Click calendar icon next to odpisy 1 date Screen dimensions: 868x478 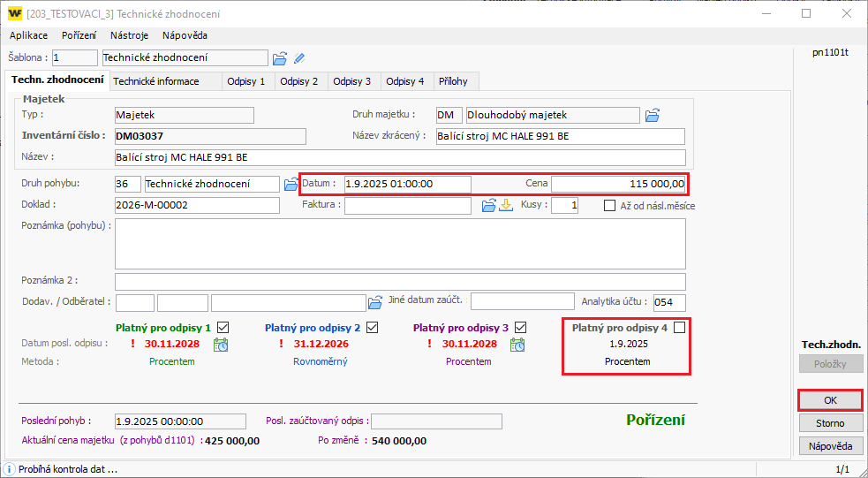221,345
